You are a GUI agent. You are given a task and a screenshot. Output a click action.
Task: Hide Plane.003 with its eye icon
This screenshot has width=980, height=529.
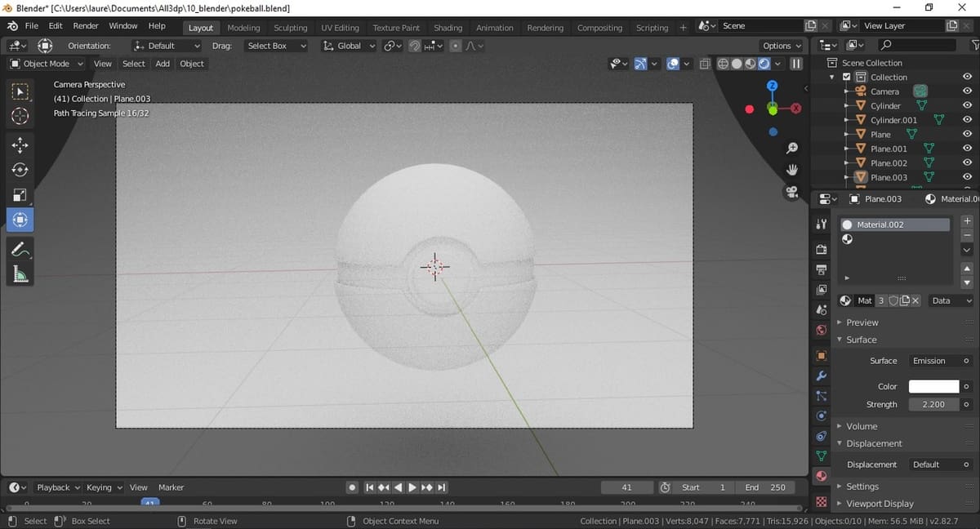pyautogui.click(x=967, y=177)
